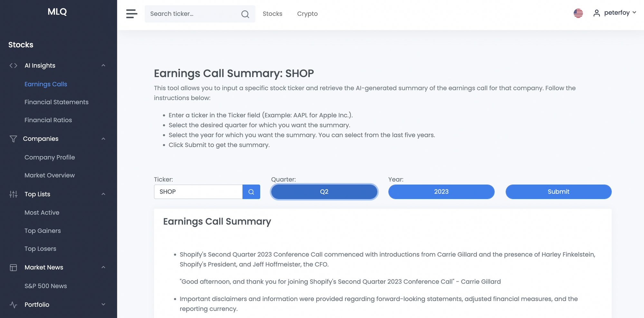Click the peterfoy username
This screenshot has height=318, width=644.
point(617,13)
